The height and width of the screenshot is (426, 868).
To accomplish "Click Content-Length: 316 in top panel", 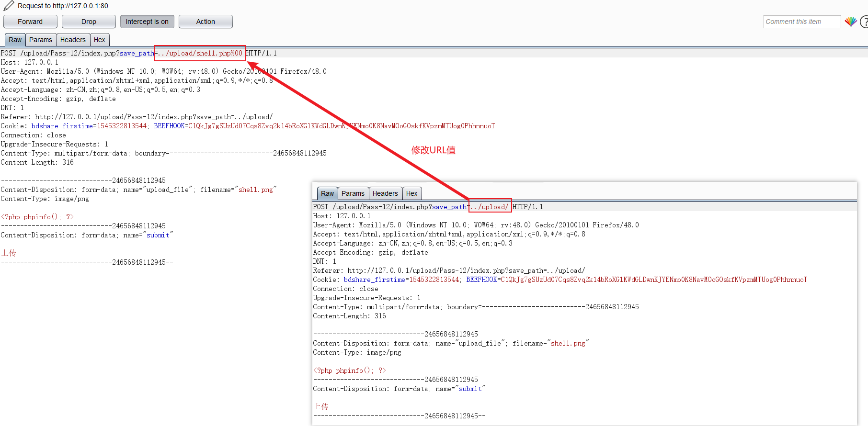I will (x=37, y=162).
